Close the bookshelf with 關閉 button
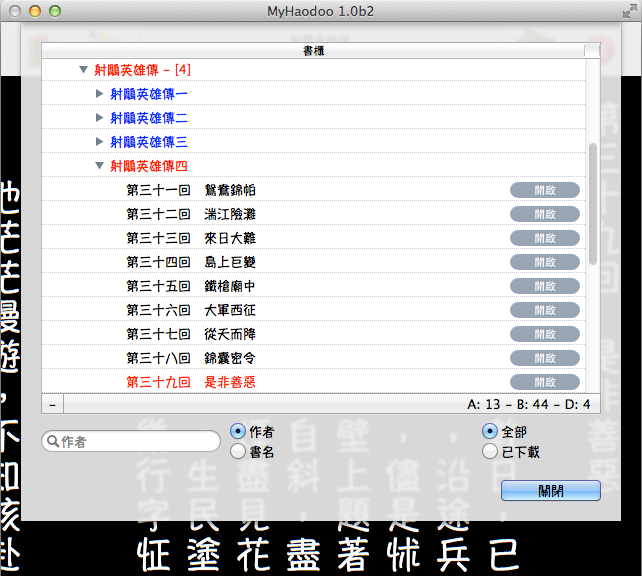The width and height of the screenshot is (642, 576). pos(551,490)
